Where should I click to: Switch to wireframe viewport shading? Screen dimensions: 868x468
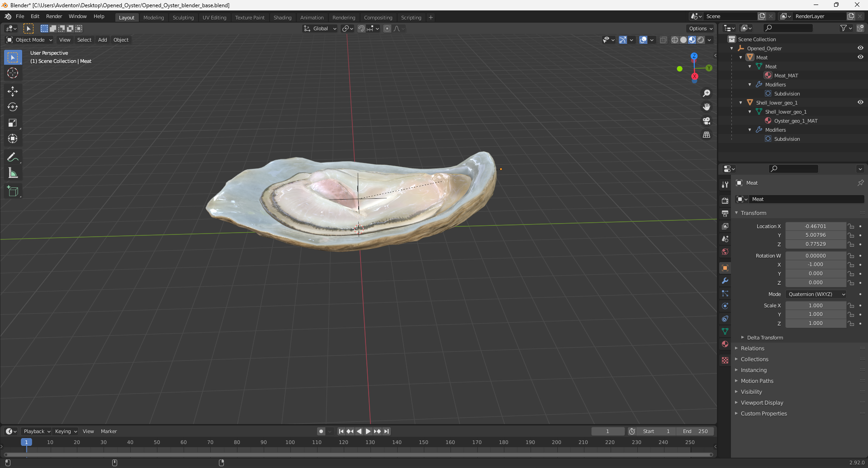(x=675, y=40)
